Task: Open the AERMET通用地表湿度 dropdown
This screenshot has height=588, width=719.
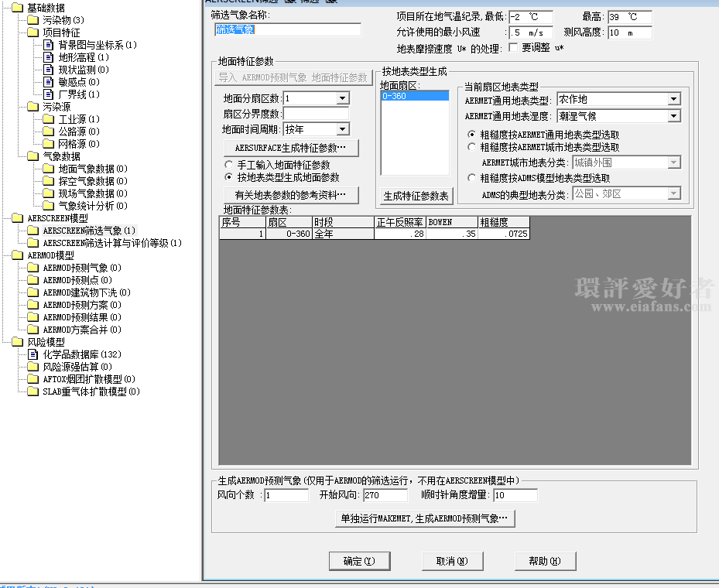Action: [673, 116]
